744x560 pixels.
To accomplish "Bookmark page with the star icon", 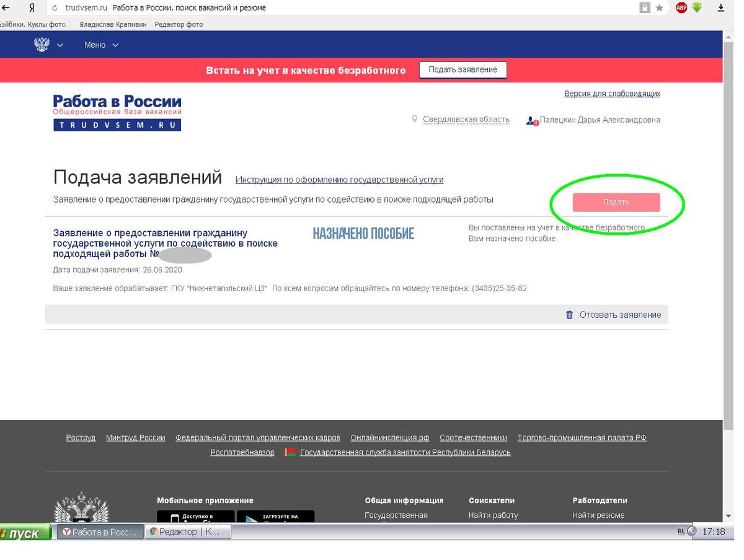I will tap(659, 8).
